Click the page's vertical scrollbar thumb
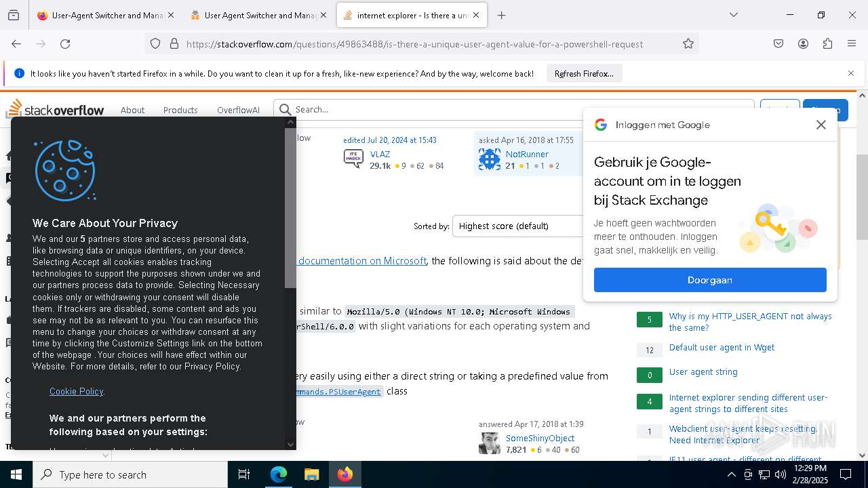Viewport: 868px width, 488px height. 862,197
